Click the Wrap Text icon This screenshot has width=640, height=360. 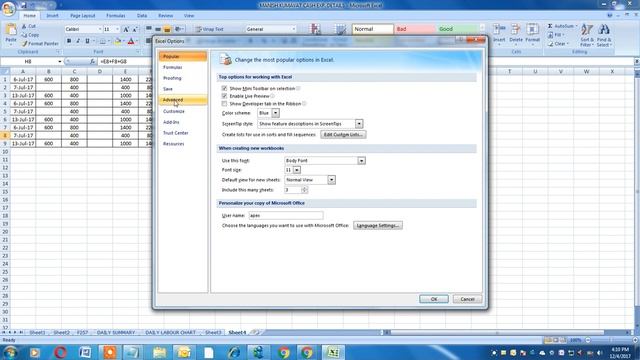(199, 29)
